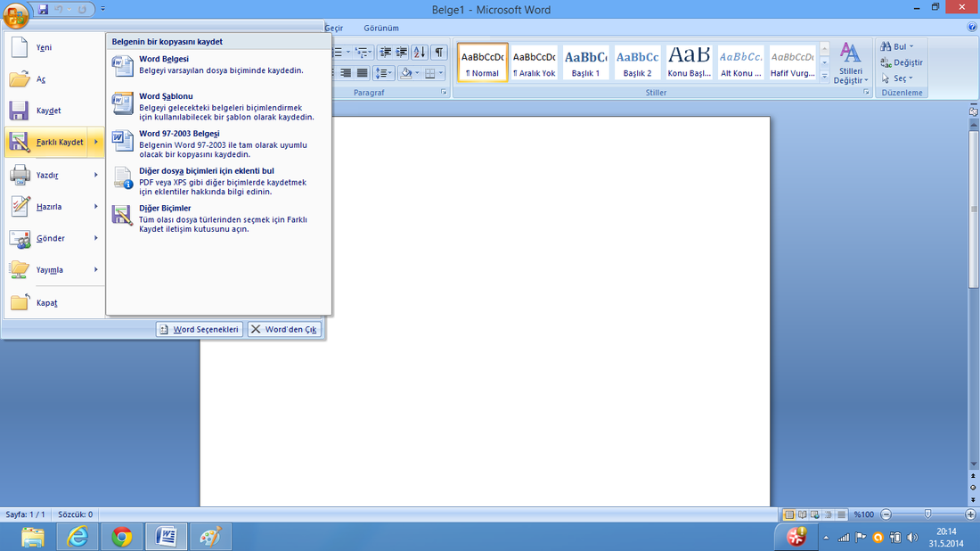Click the zoom out minus button
Screen dimensions: 980x551
pyautogui.click(x=886, y=514)
